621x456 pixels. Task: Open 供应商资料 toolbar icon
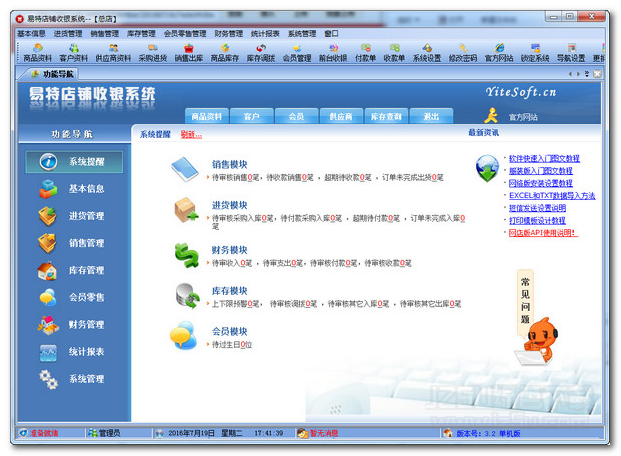tap(113, 53)
